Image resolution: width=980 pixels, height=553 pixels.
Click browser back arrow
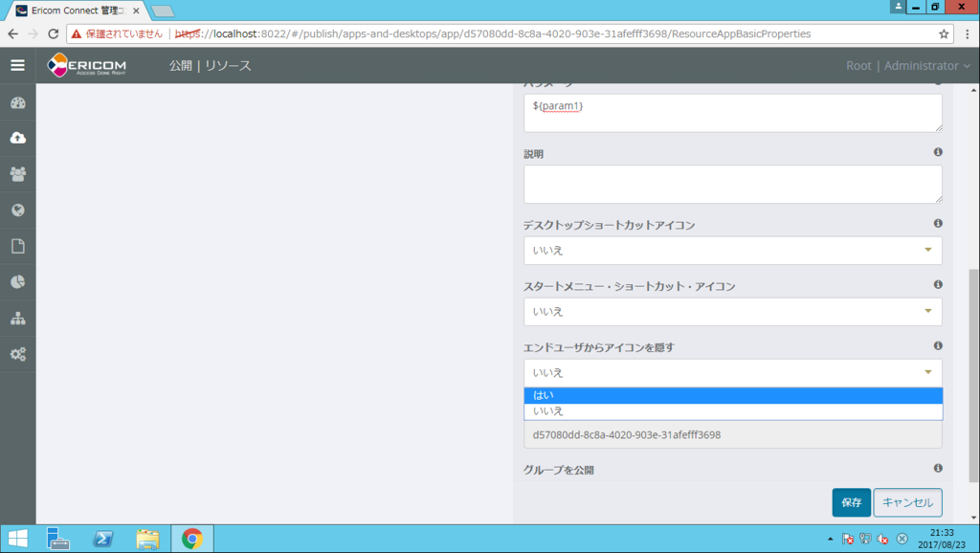tap(13, 33)
